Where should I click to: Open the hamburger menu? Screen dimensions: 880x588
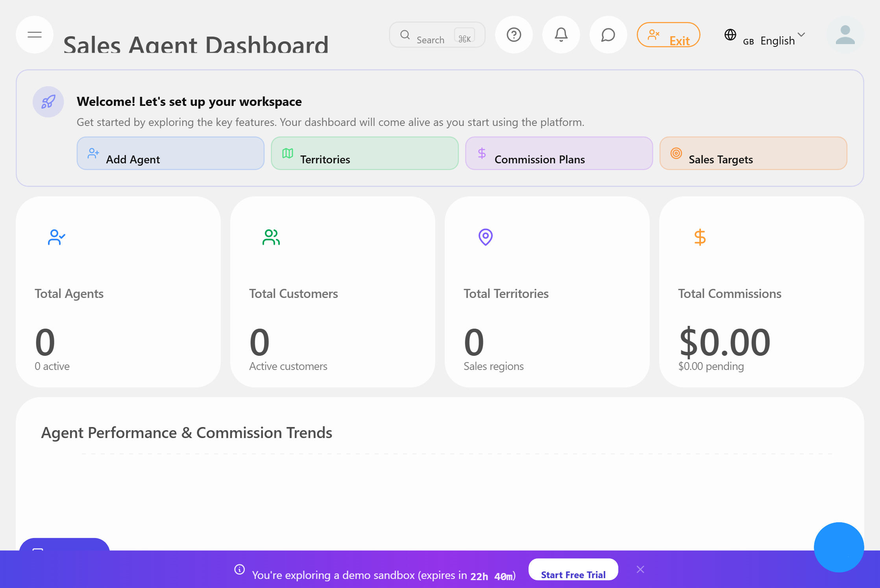pos(34,35)
